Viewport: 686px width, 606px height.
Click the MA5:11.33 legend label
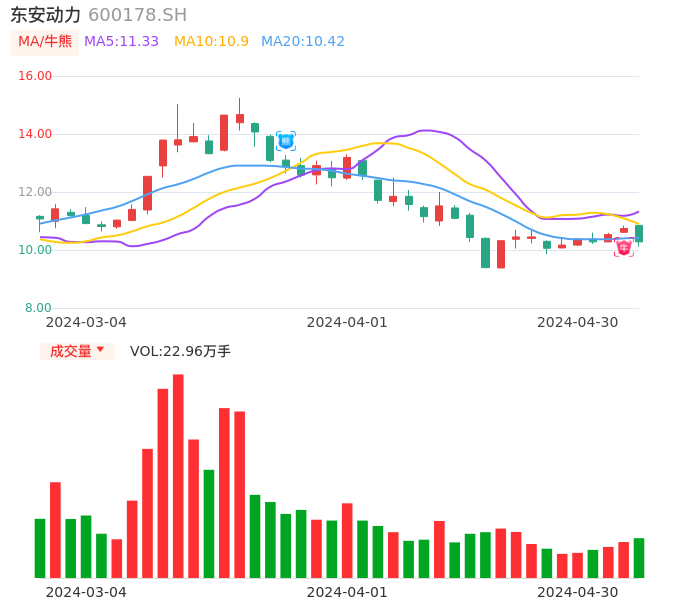[x=121, y=42]
